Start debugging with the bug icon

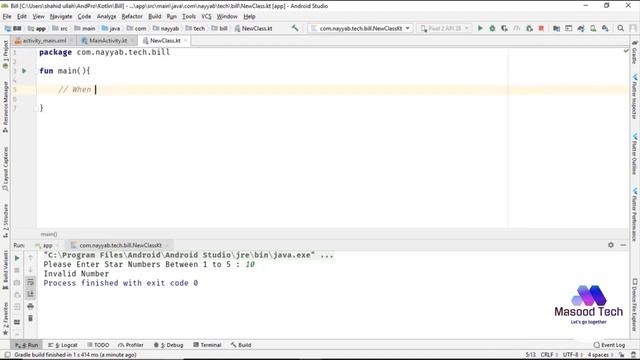pos(492,28)
